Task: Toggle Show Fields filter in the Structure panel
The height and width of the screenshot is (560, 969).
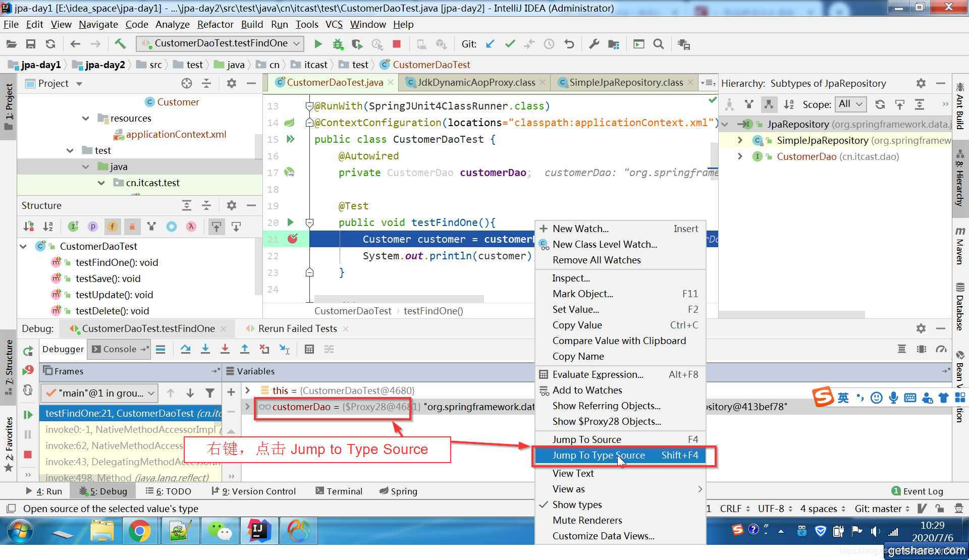Action: tap(112, 227)
